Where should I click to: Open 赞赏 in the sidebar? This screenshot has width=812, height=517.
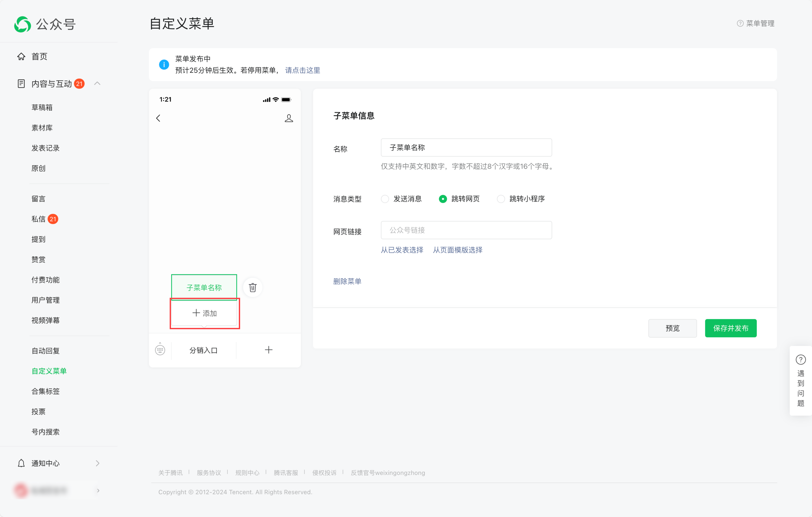click(38, 260)
